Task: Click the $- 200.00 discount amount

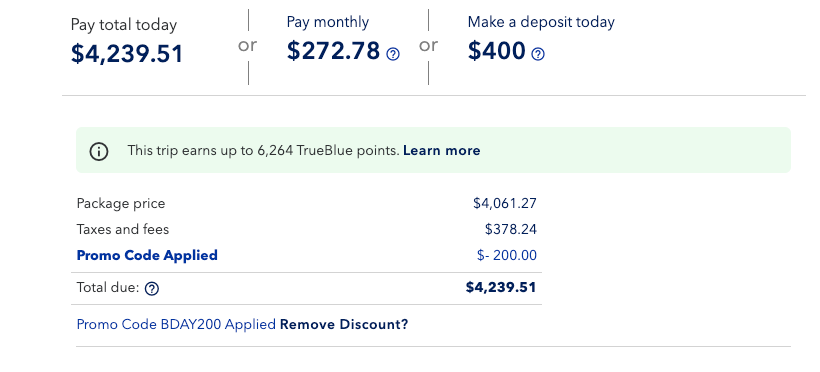Action: 507,255
